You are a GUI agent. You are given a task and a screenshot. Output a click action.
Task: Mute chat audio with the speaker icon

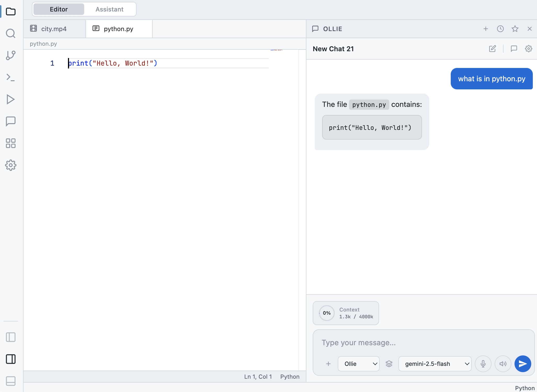[503, 364]
